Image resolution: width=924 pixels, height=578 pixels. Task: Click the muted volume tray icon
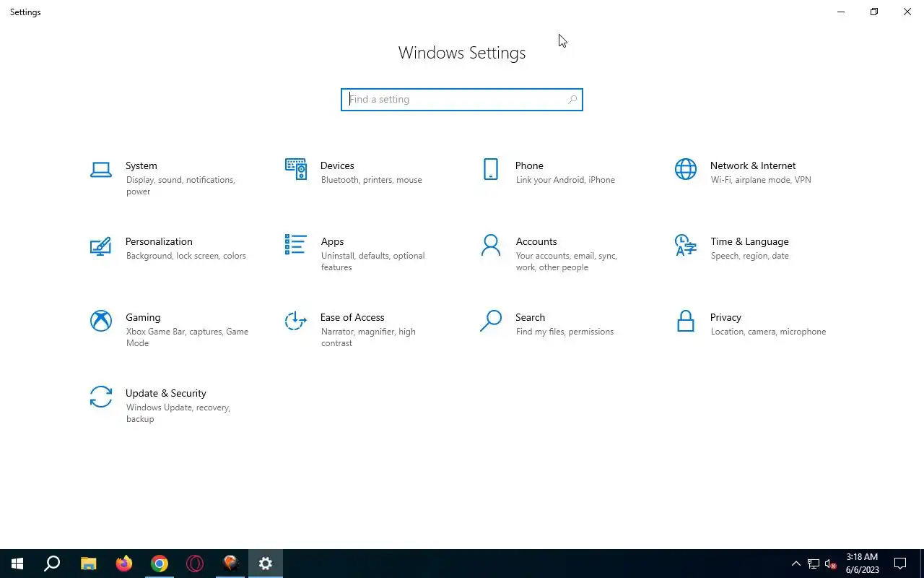coord(830,564)
